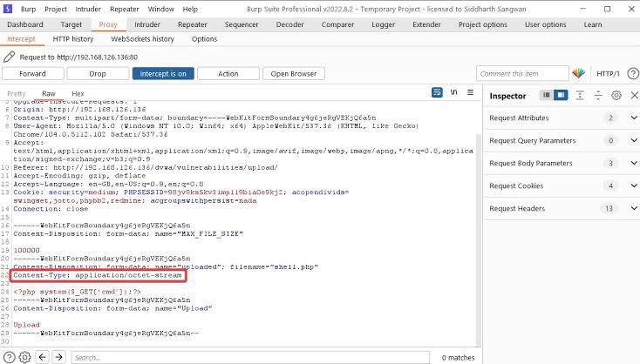640x364 pixels.
Task: Open the Learn tab
Action: [593, 24]
